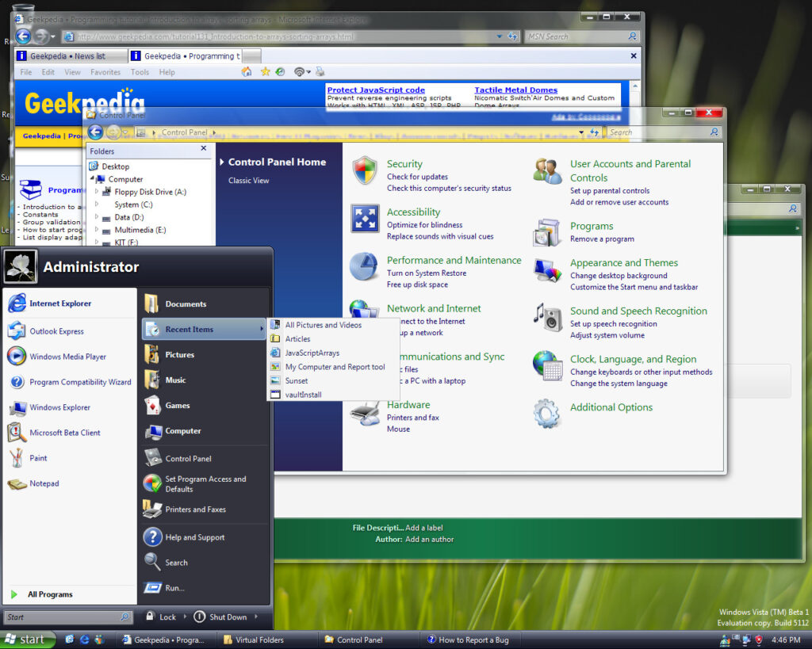Screen dimensions: 812x649
Task: Click the Shut Down button
Action: click(x=220, y=617)
